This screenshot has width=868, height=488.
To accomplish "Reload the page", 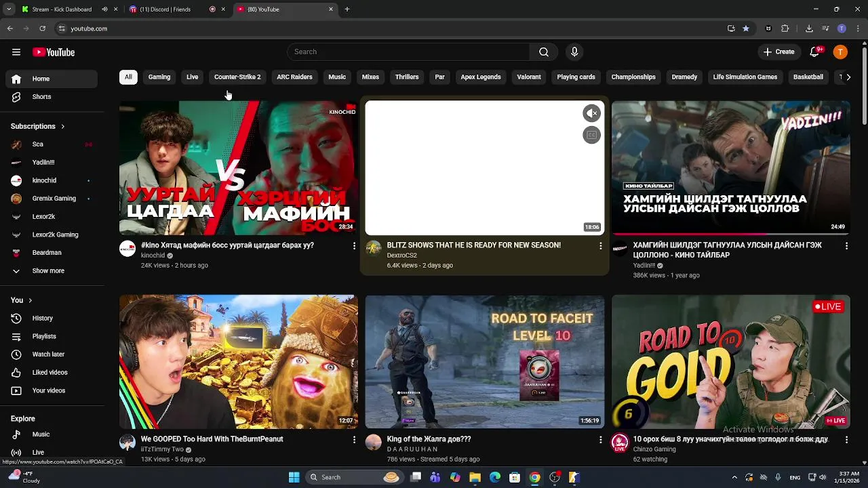I will (42, 28).
